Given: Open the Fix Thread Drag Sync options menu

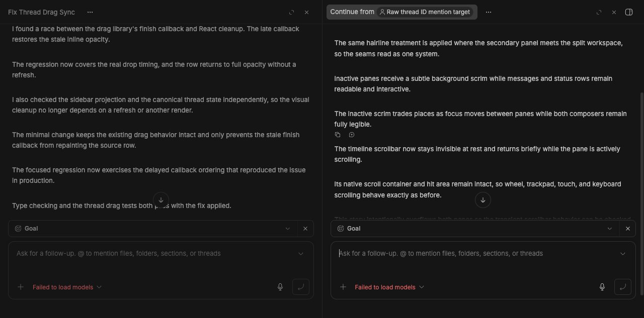Looking at the screenshot, I should (90, 12).
